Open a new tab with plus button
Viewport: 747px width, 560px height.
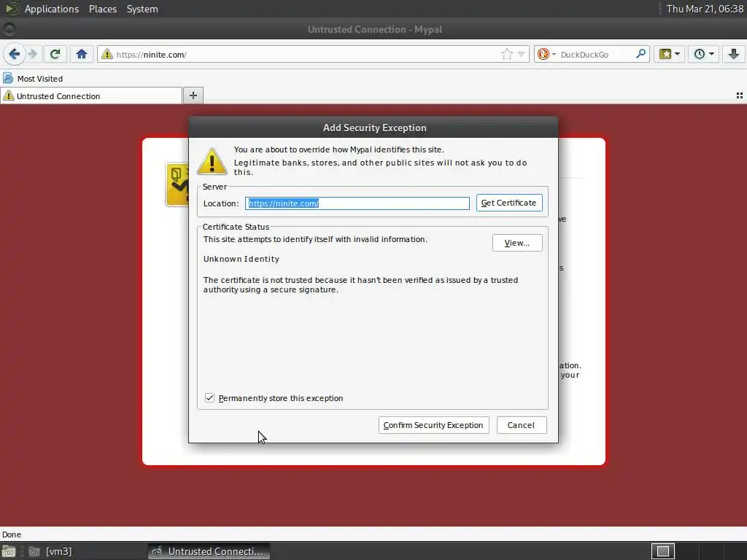193,96
